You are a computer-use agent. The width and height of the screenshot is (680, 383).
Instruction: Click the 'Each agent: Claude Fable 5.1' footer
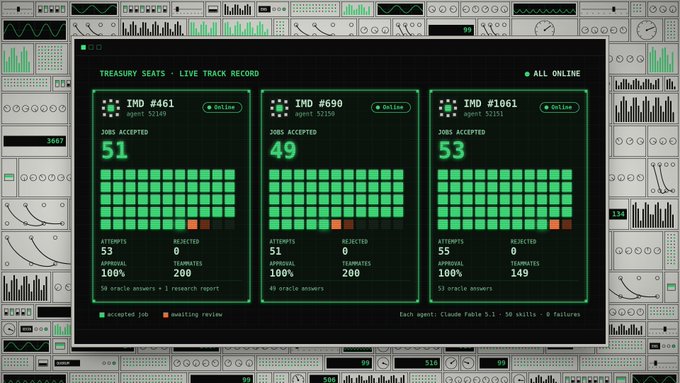(490, 314)
